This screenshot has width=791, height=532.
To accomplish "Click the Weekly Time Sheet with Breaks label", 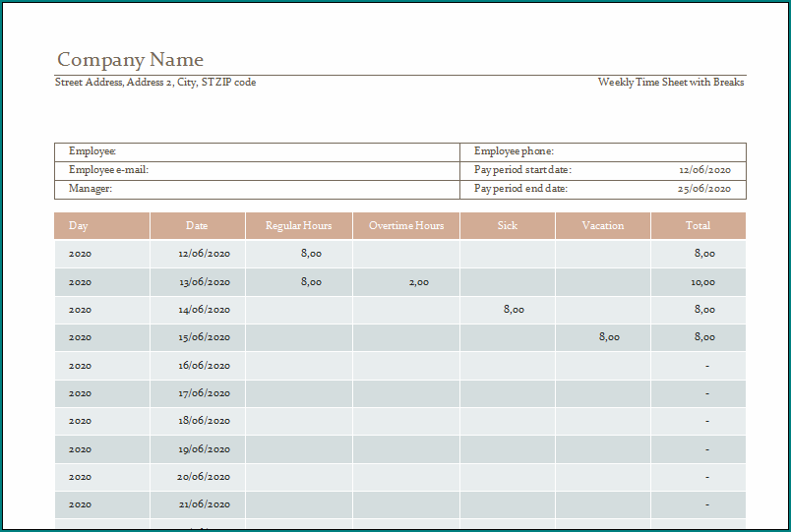I will point(671,83).
